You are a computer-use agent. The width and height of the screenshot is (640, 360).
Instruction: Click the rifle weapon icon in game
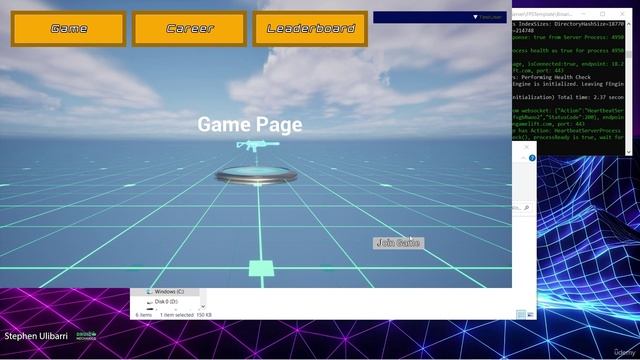point(258,145)
